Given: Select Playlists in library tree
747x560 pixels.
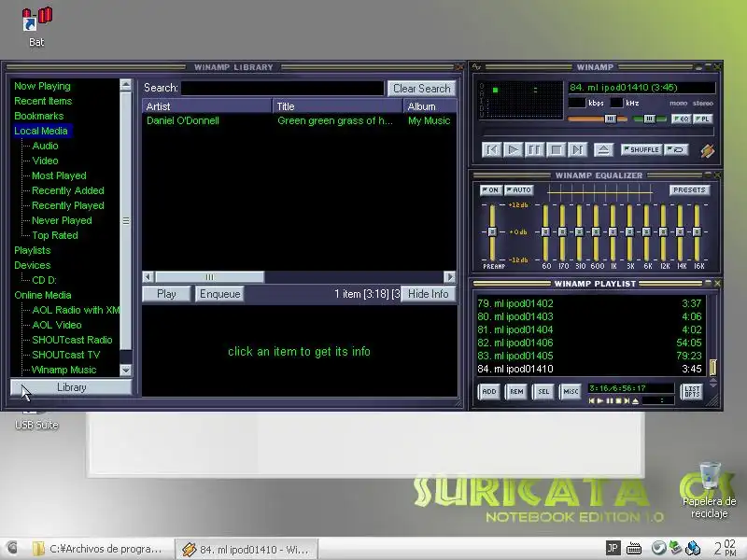Looking at the screenshot, I should point(33,250).
